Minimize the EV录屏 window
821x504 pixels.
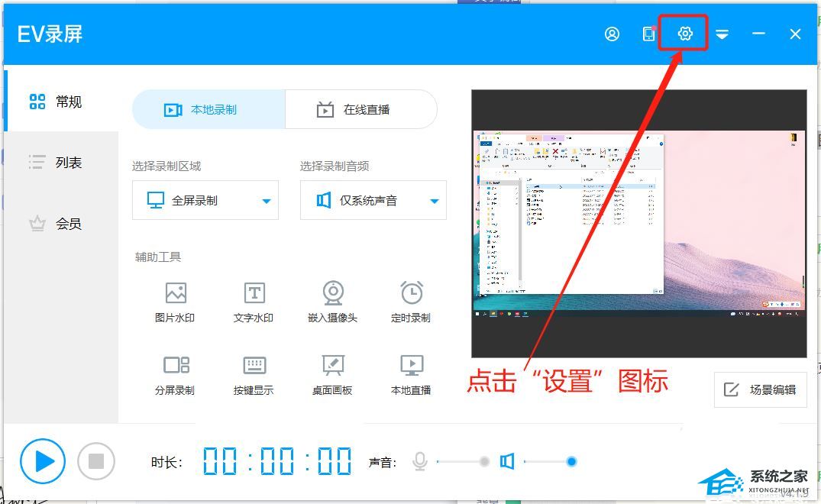coord(758,34)
